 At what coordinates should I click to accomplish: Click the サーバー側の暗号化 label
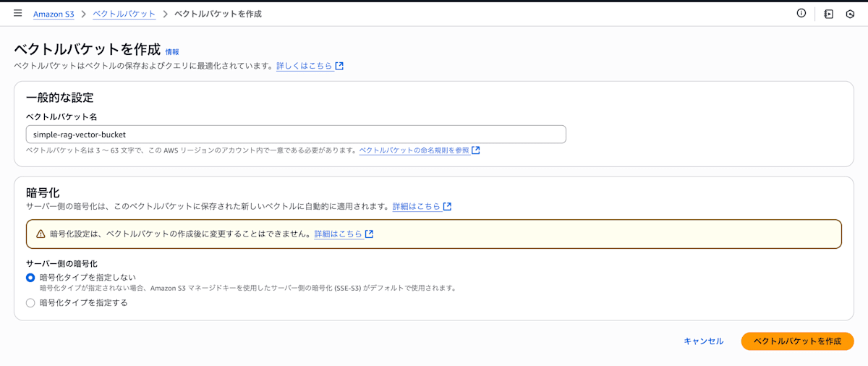[61, 263]
